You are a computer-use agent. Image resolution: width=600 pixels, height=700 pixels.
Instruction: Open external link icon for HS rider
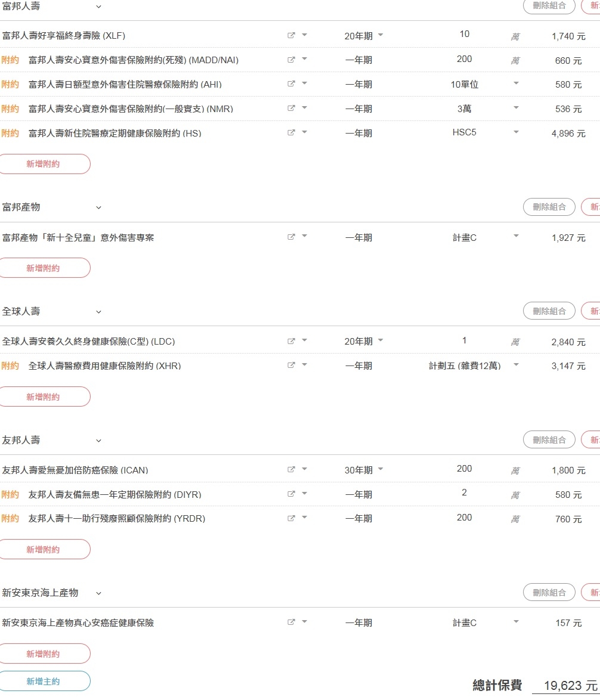click(291, 132)
